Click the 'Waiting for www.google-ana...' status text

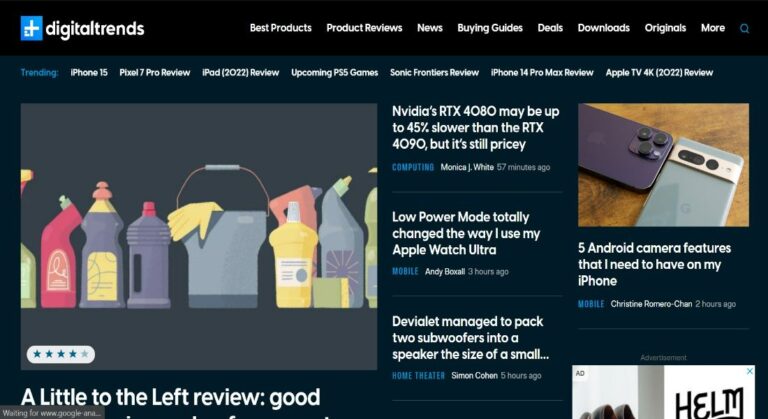(51, 413)
